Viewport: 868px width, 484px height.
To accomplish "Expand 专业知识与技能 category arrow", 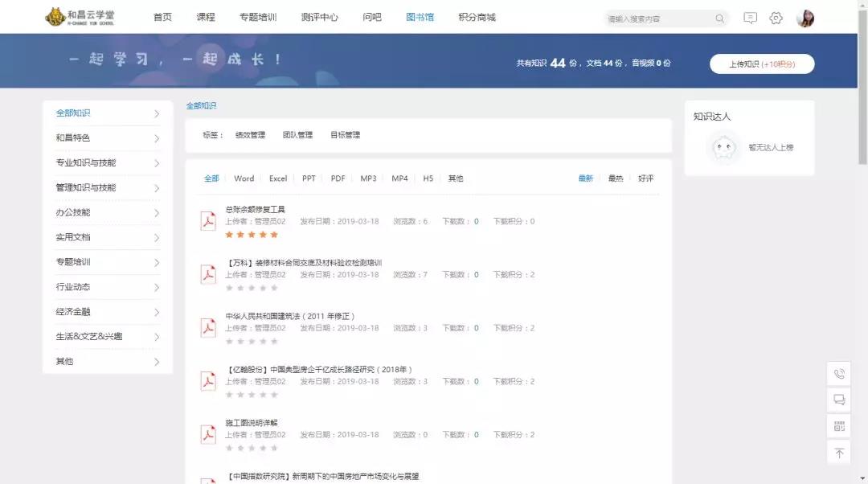I will (156, 163).
